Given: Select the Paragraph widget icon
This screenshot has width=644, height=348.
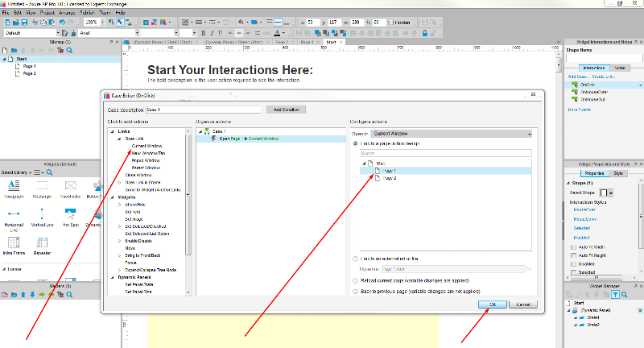Looking at the screenshot, I should pyautogui.click(x=14, y=186).
